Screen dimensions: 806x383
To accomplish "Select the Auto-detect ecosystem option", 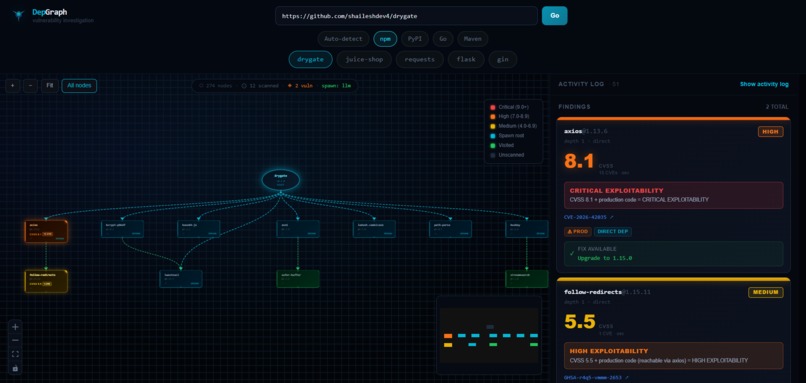I will pyautogui.click(x=343, y=39).
